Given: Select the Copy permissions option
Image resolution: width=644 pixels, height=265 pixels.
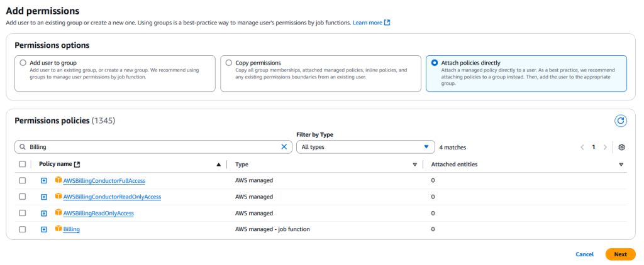Looking at the screenshot, I should (x=229, y=63).
